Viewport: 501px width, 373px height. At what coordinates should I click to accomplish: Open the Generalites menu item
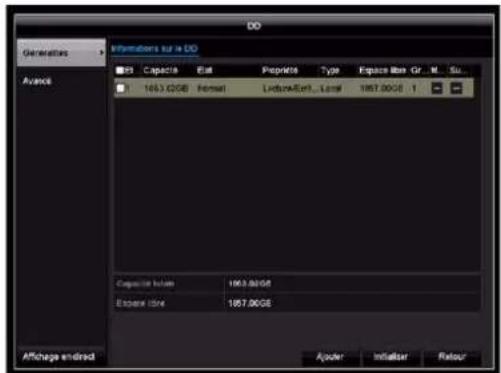pyautogui.click(x=61, y=53)
